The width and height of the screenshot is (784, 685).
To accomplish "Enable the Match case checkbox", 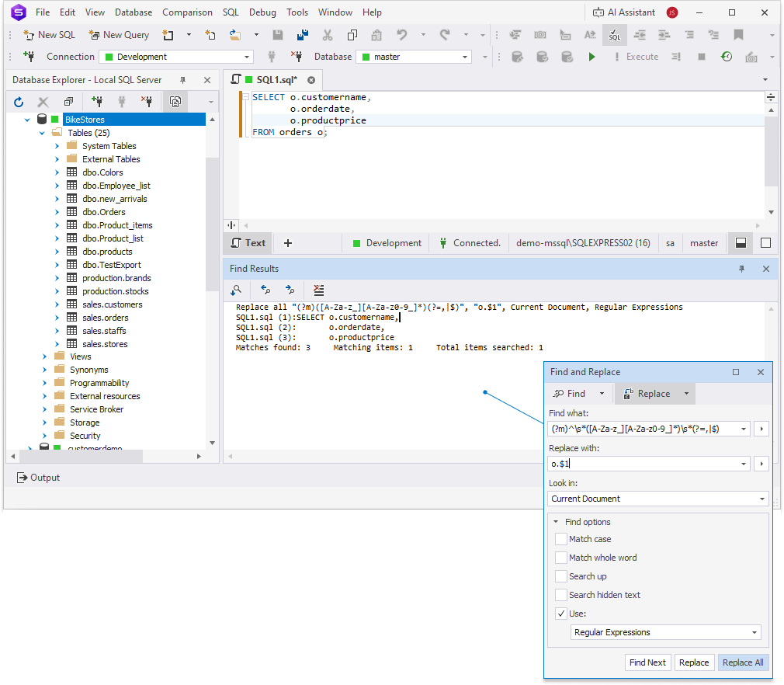I will pos(561,539).
